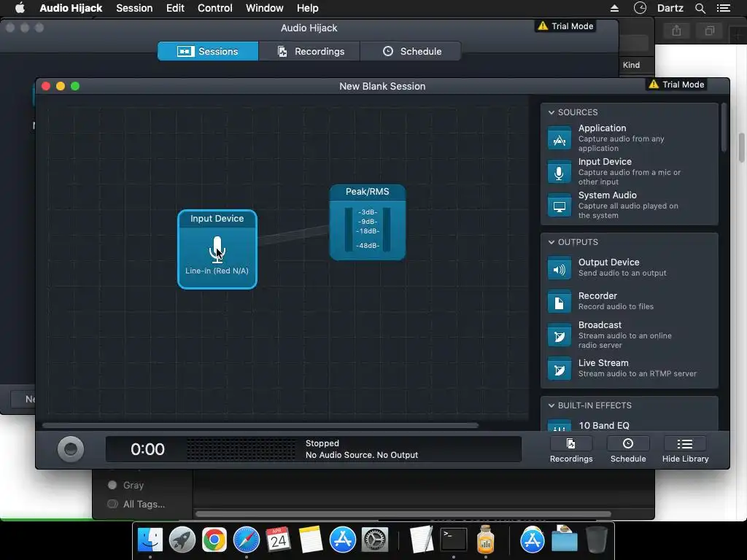Switch to the Sessions tab
The height and width of the screenshot is (560, 747).
(208, 51)
